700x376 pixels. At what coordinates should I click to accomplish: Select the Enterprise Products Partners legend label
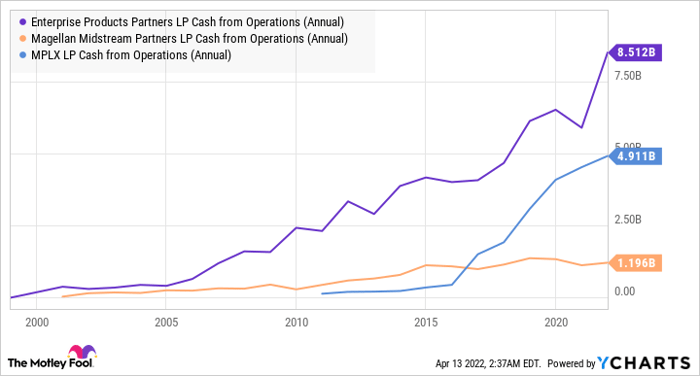click(x=188, y=22)
